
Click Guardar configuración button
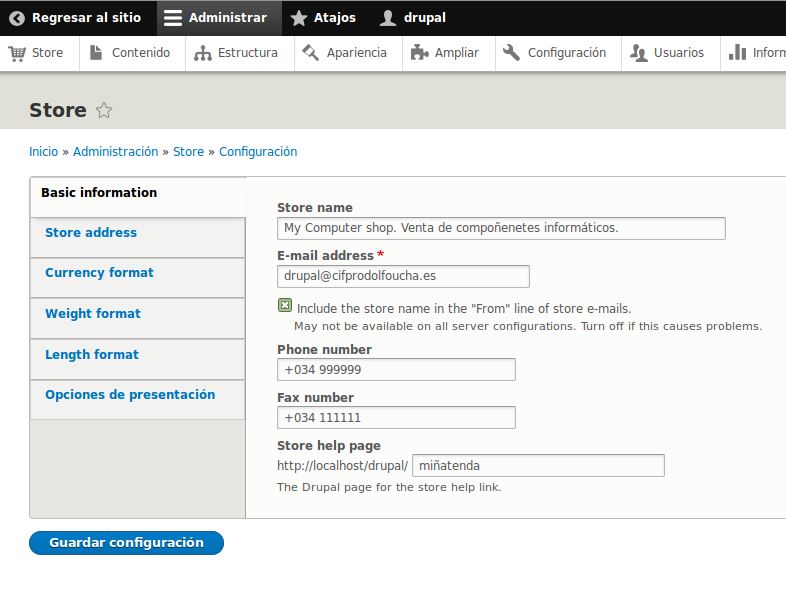(x=126, y=543)
